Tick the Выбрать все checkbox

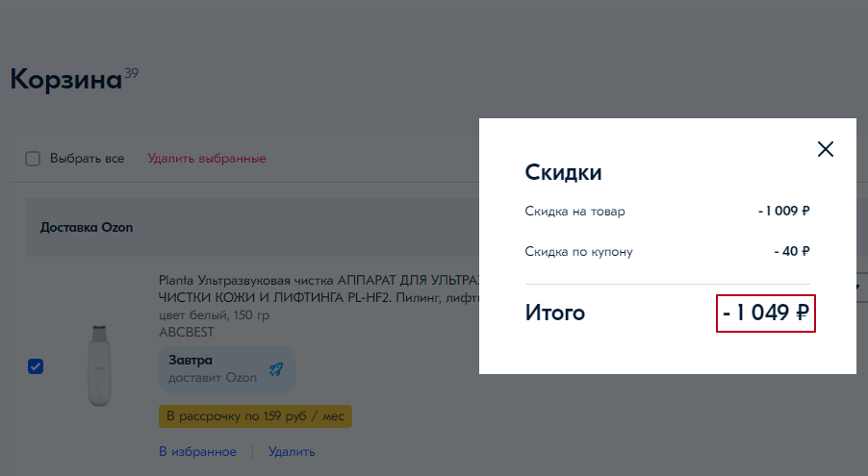click(x=33, y=159)
